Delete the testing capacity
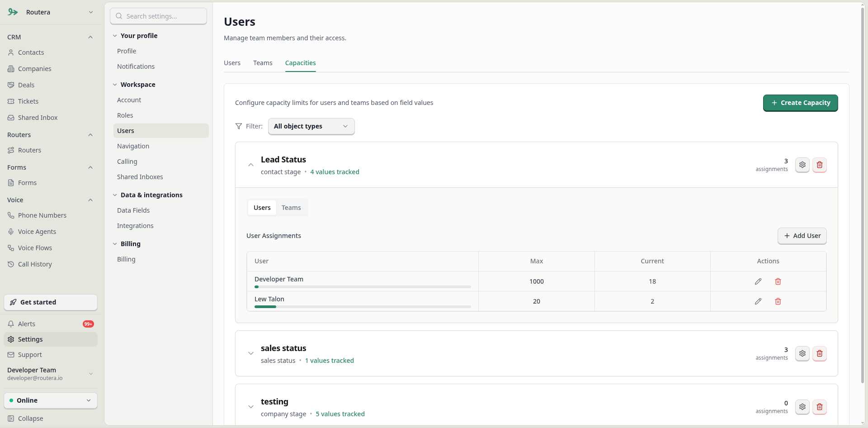Viewport: 868px width, 428px height. coord(820,407)
